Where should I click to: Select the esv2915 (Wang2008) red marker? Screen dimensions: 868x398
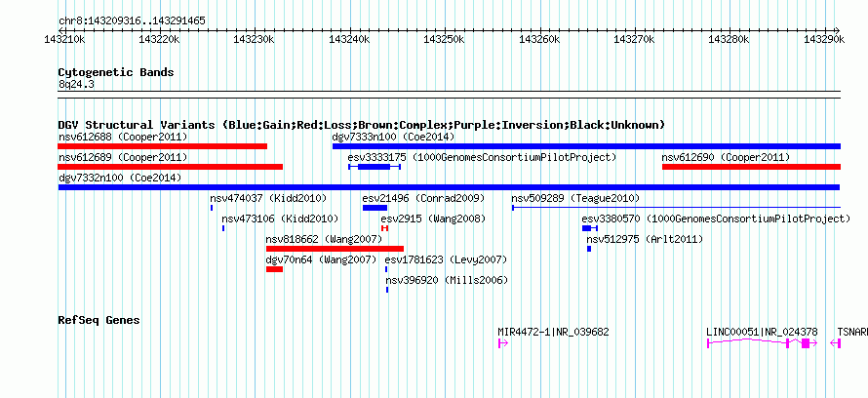pos(384,228)
